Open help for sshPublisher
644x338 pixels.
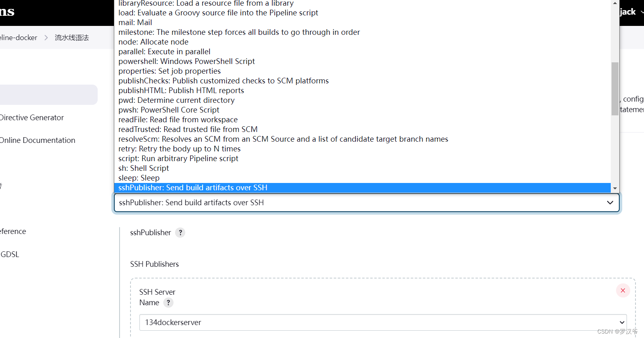coord(180,233)
